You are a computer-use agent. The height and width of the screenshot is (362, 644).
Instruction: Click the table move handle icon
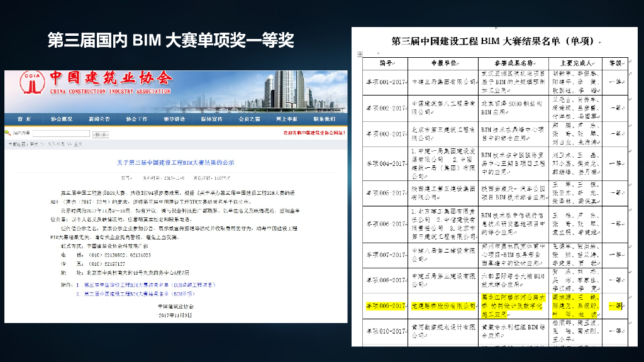click(360, 55)
